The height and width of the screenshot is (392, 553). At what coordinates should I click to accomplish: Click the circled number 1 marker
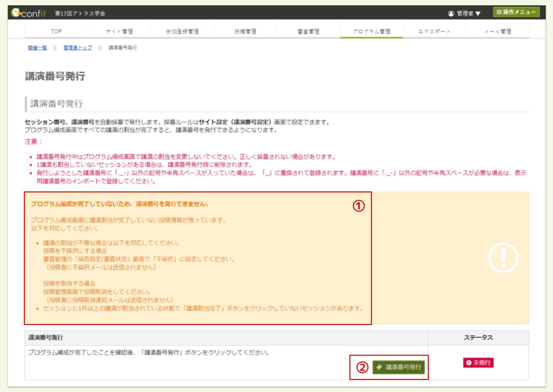coord(359,206)
